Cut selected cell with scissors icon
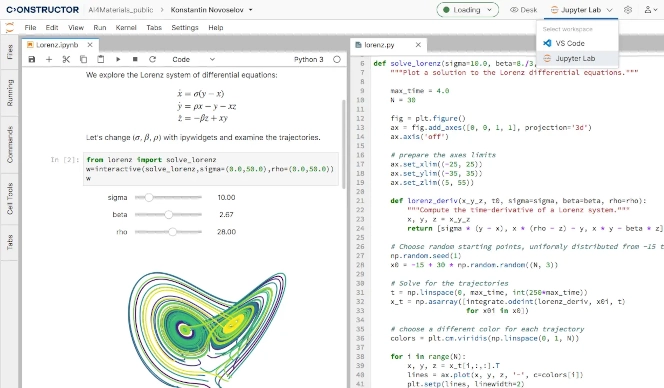This screenshot has height=388, width=664. [x=66, y=59]
